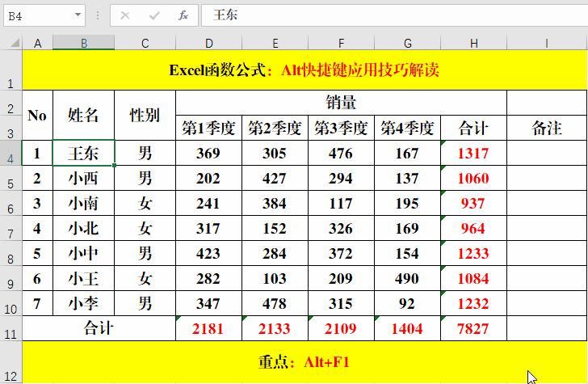The height and width of the screenshot is (384, 588).
Task: Select row 12 header
Action: click(x=10, y=362)
